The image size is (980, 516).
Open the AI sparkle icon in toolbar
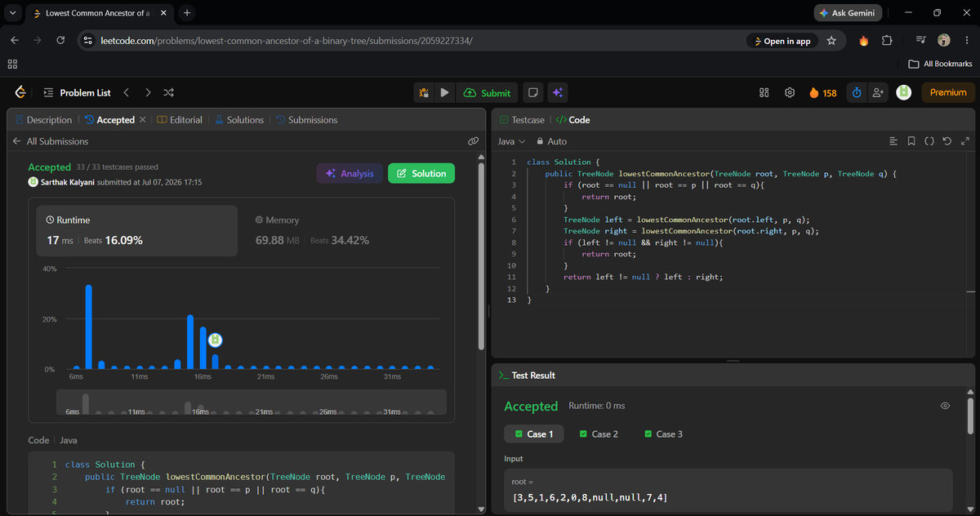(558, 92)
